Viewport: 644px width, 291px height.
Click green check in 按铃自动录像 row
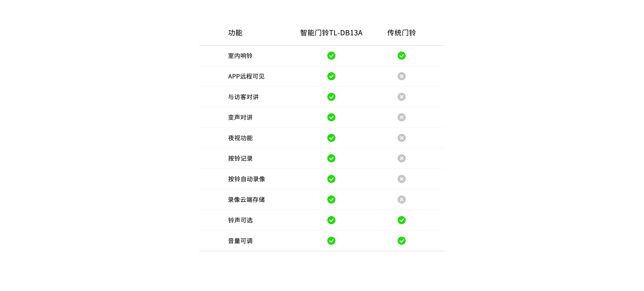click(331, 179)
